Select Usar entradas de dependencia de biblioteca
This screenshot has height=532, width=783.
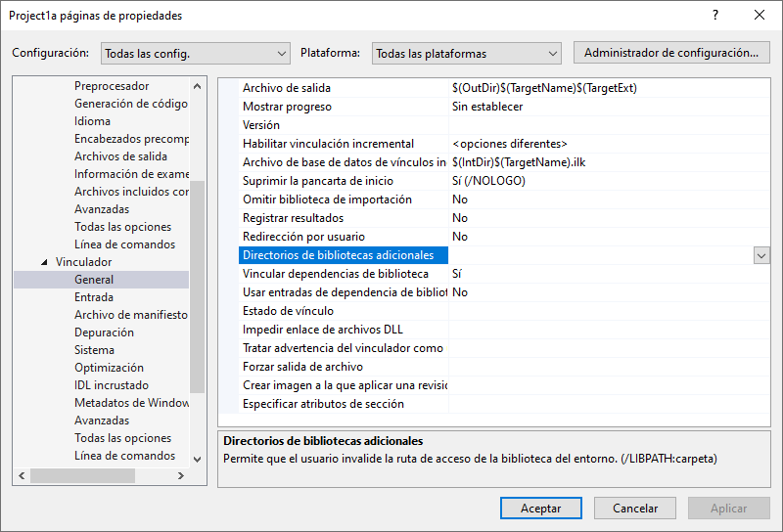tap(344, 292)
